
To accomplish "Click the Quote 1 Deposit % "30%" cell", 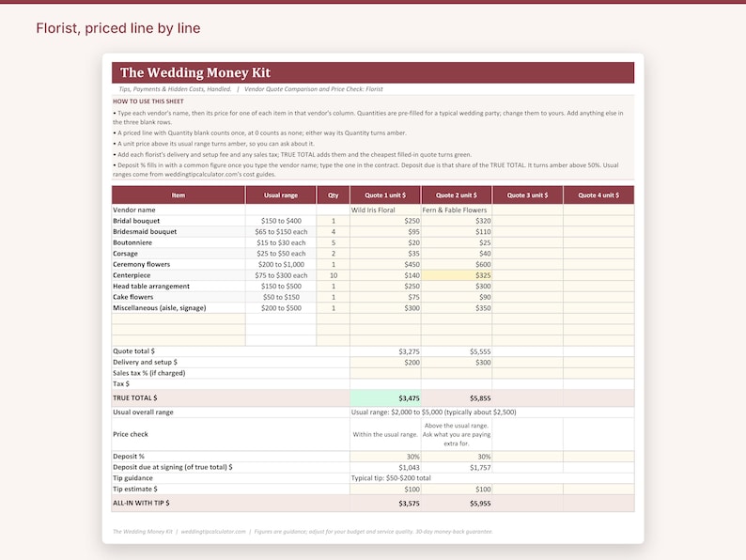I will click(x=385, y=457).
